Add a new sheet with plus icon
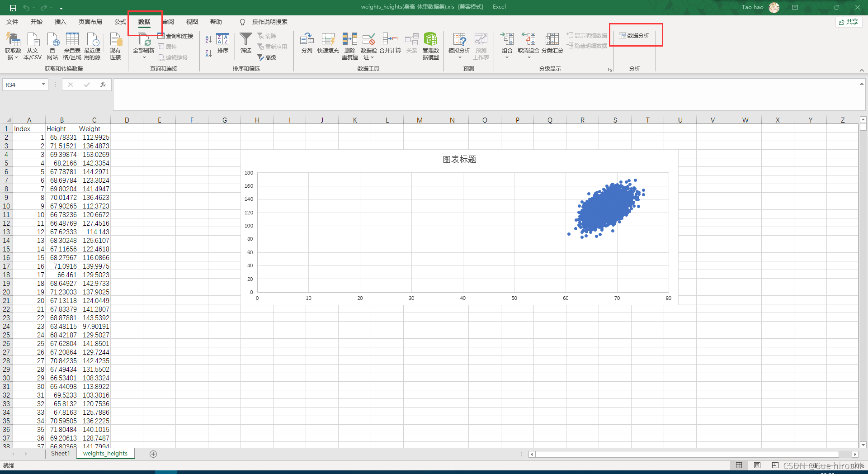 (153, 454)
